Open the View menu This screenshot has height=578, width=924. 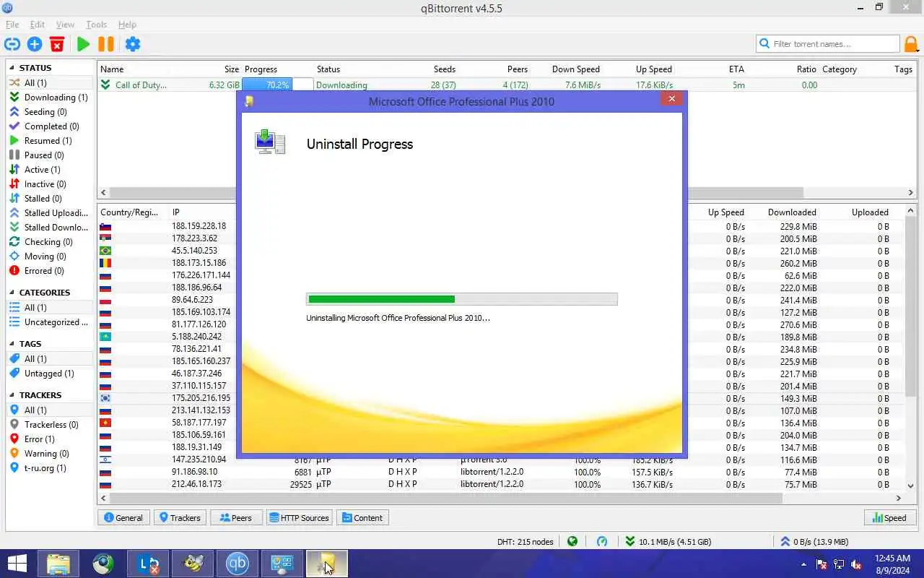(65, 25)
